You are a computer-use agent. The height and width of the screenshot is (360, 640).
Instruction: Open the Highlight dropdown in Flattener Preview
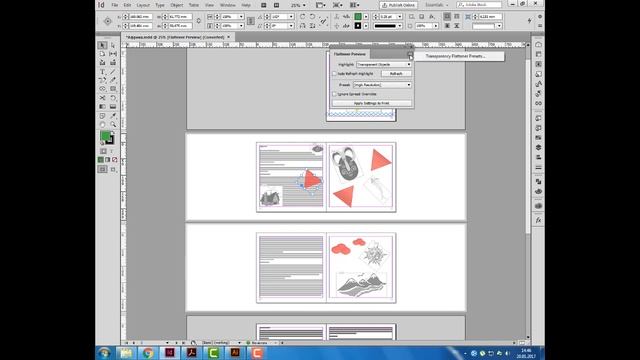384,64
